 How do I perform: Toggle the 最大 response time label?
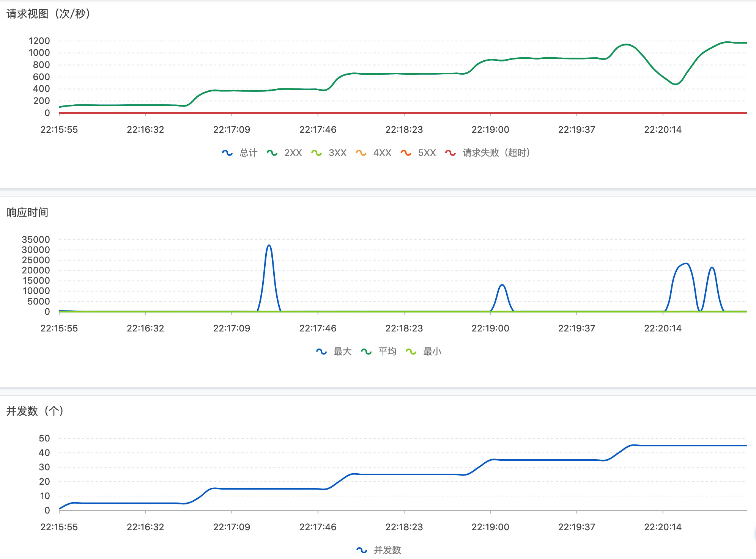[343, 352]
